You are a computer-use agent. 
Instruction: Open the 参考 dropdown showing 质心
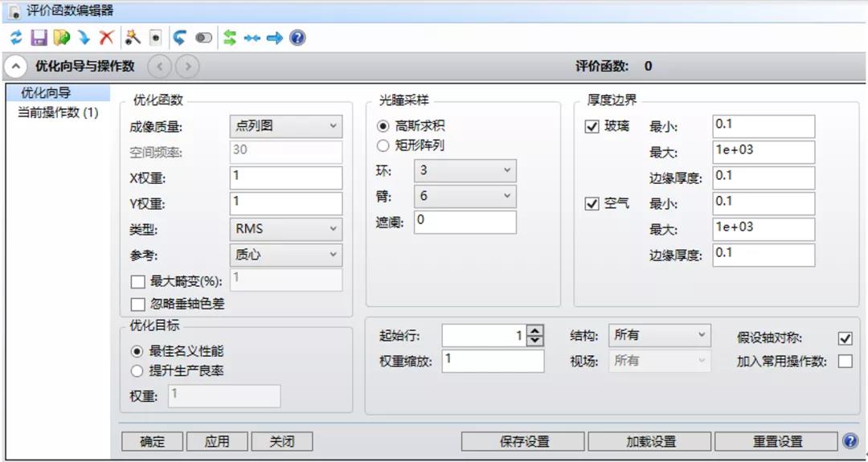point(286,255)
